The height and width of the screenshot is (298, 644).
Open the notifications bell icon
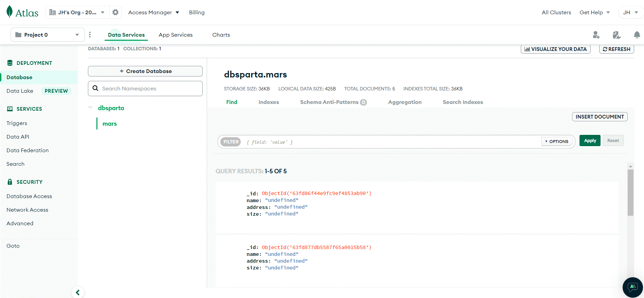coord(637,35)
